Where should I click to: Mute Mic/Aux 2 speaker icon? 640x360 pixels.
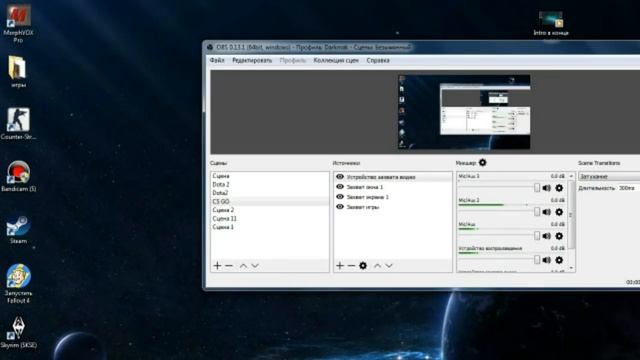coord(547,212)
